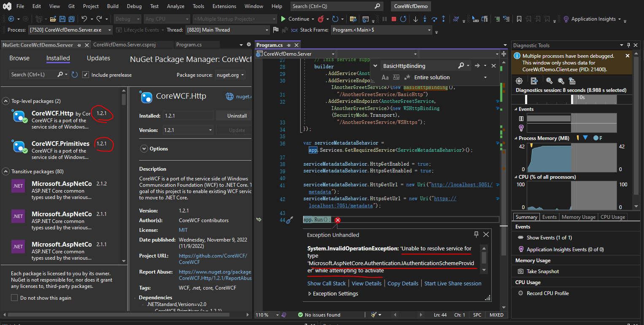Click the Diagnostics session timeline ruler
This screenshot has height=325, width=644.
[572, 99]
